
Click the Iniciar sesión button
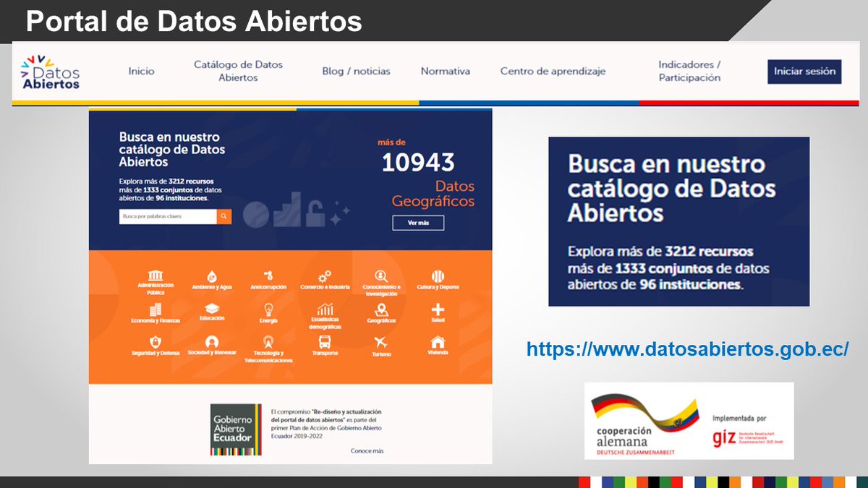point(804,72)
